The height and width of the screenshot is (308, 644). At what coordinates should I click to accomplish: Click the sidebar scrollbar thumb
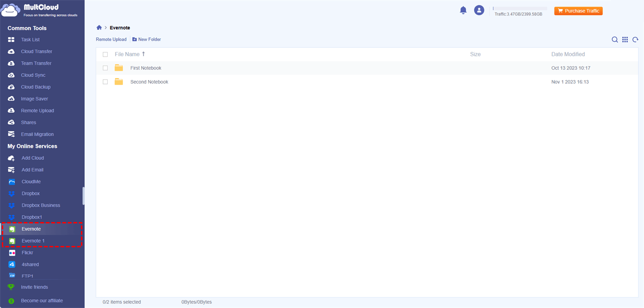click(83, 196)
